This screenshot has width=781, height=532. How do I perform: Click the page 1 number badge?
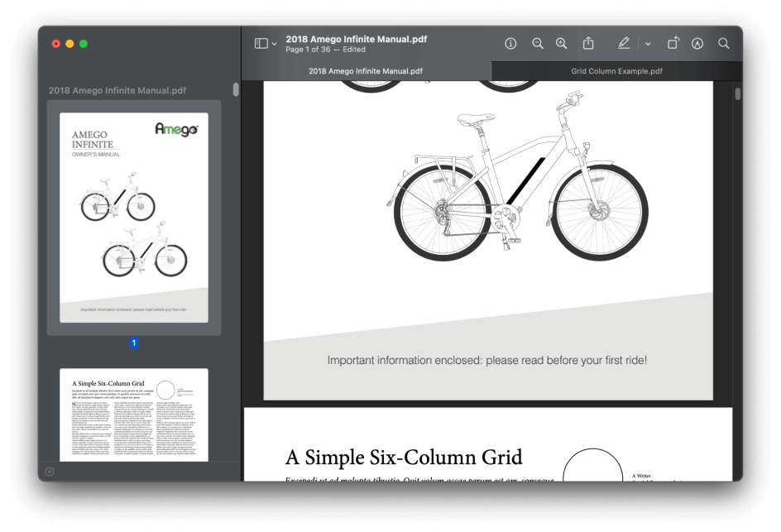point(133,342)
